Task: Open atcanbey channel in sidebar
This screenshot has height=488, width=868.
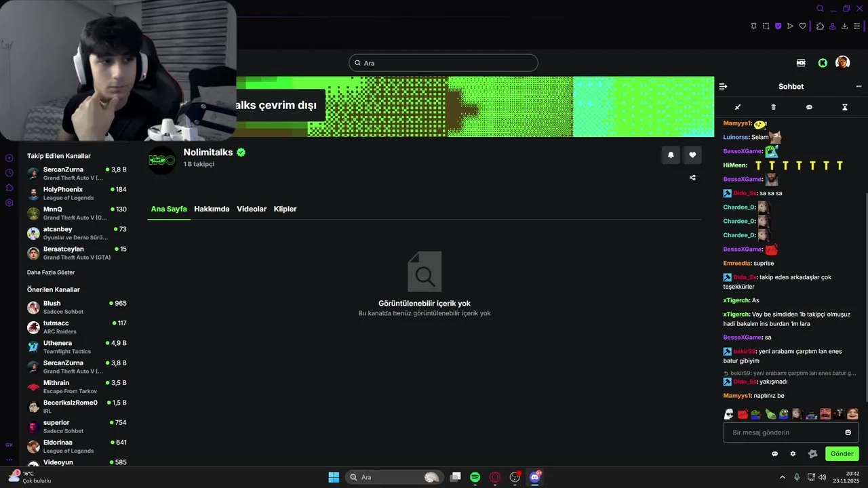Action: tap(77, 233)
